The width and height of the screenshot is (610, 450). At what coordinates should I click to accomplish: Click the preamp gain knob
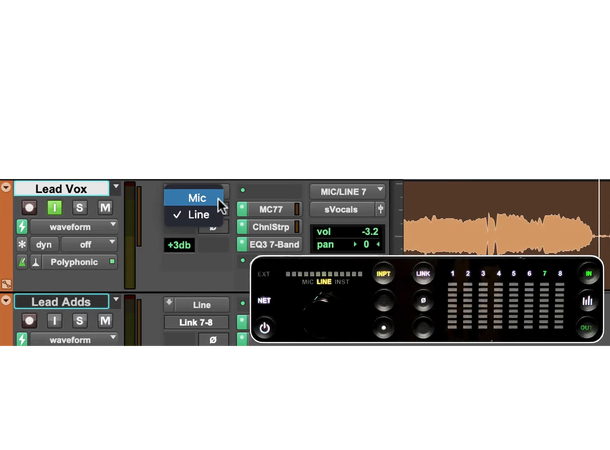click(x=322, y=314)
